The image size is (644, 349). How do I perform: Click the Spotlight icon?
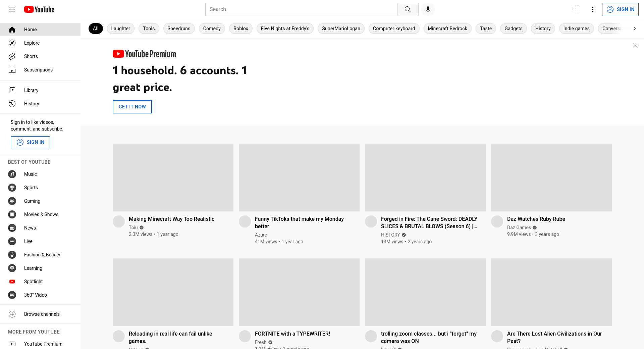click(12, 282)
